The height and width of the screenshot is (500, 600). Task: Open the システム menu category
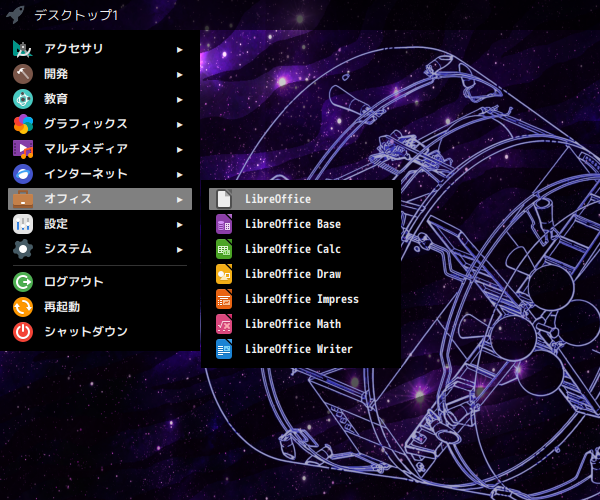coord(100,249)
